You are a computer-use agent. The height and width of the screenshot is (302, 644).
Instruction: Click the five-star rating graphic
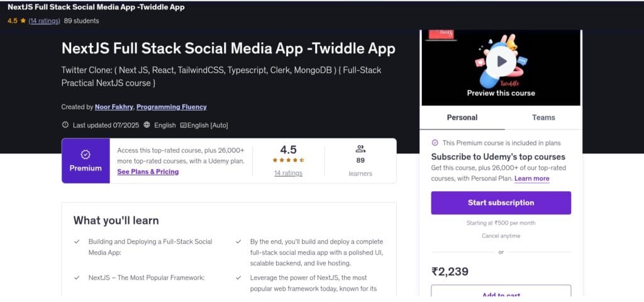click(x=288, y=160)
